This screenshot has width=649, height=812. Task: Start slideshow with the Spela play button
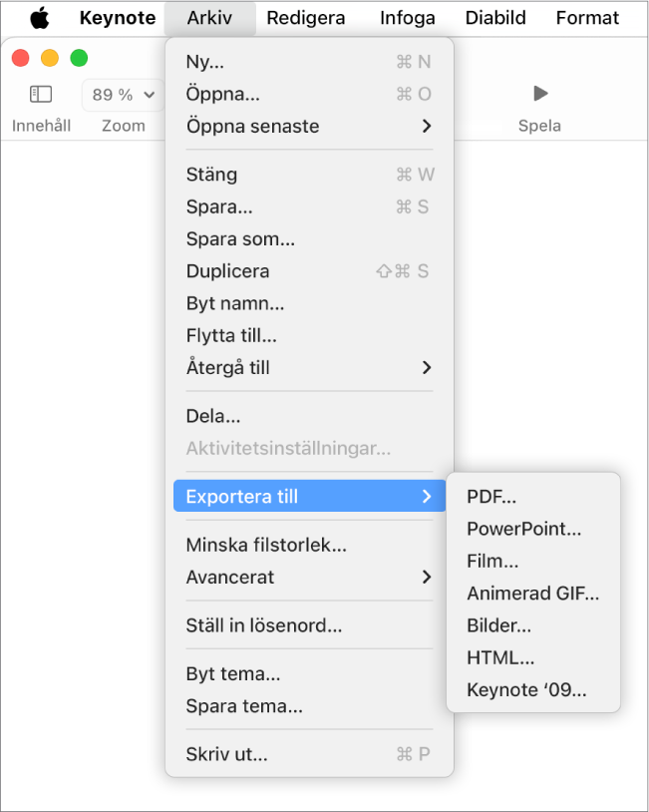coord(539,94)
